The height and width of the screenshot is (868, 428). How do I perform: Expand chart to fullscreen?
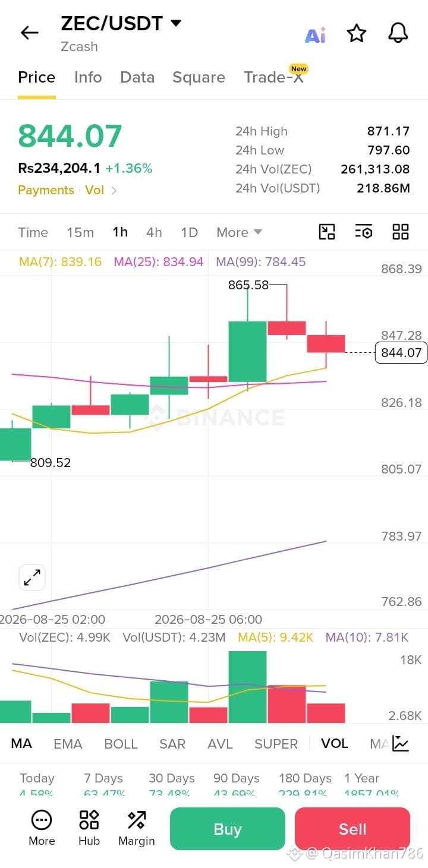32,577
